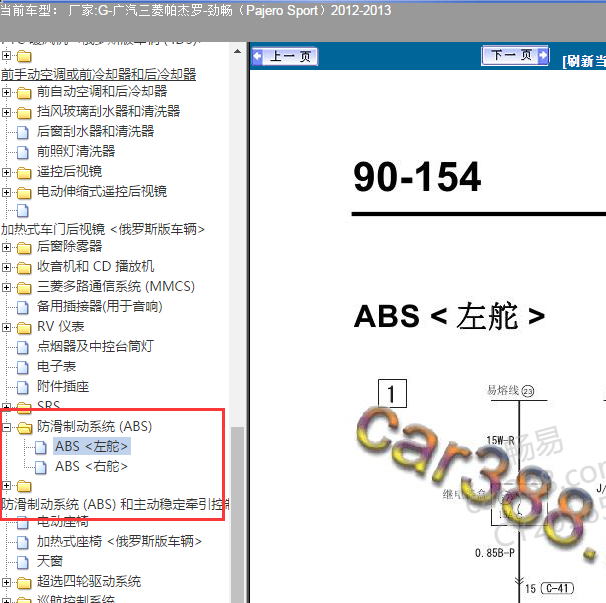Expand the 前自动空调和后冷却器 folder
The height and width of the screenshot is (603, 606).
pos(6,92)
